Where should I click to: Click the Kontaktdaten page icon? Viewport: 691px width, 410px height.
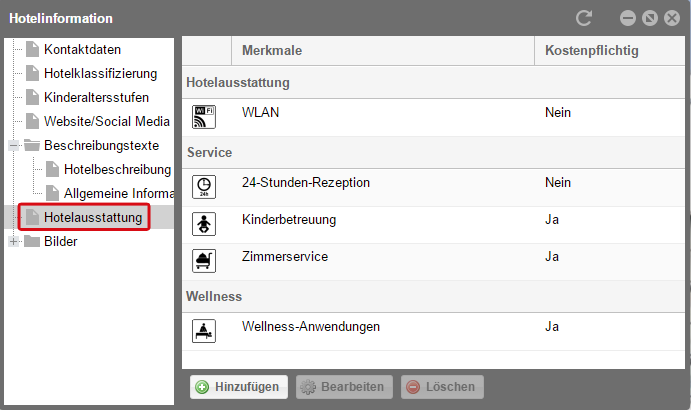[32, 49]
